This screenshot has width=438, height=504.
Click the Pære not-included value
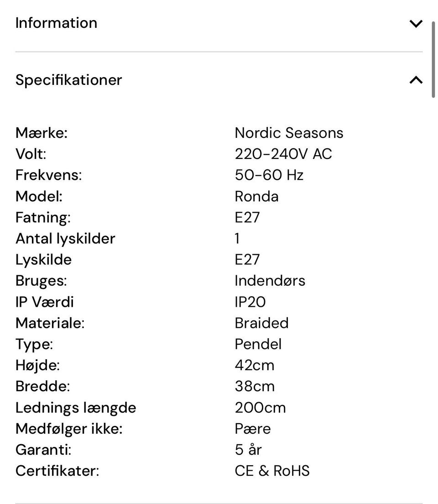pyautogui.click(x=253, y=429)
